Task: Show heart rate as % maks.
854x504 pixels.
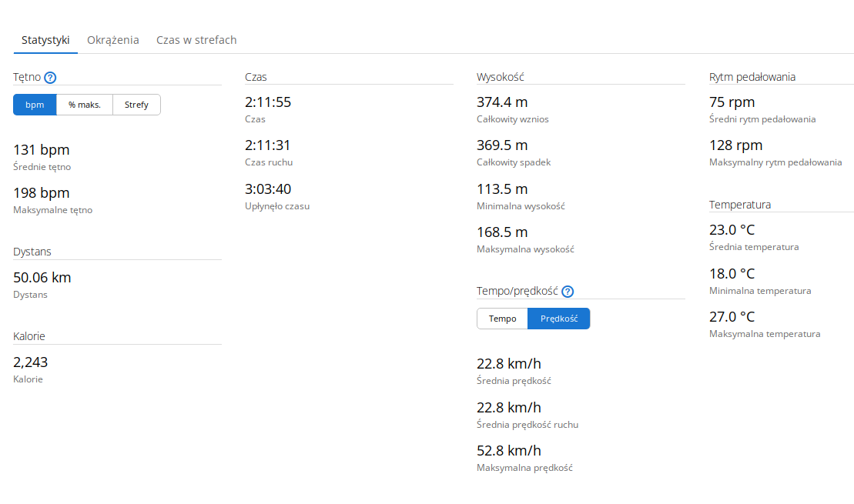Action: pyautogui.click(x=85, y=105)
